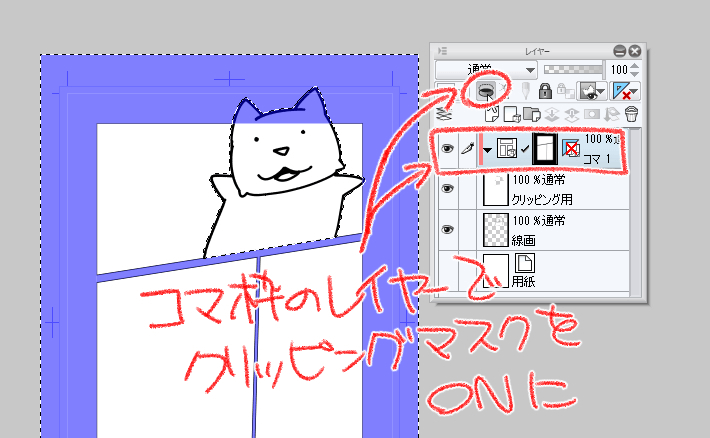
Task: Select the クリッピング用 layer thumbnail
Action: [x=495, y=189]
